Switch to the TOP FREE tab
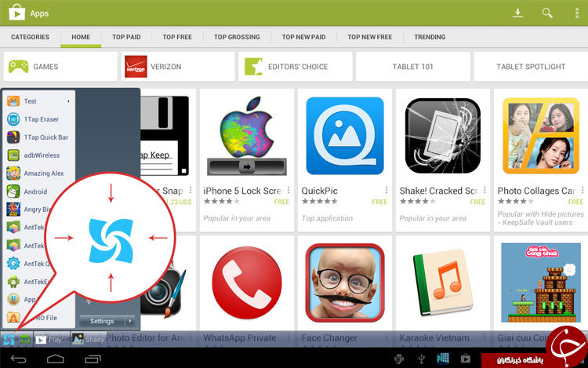 177,37
